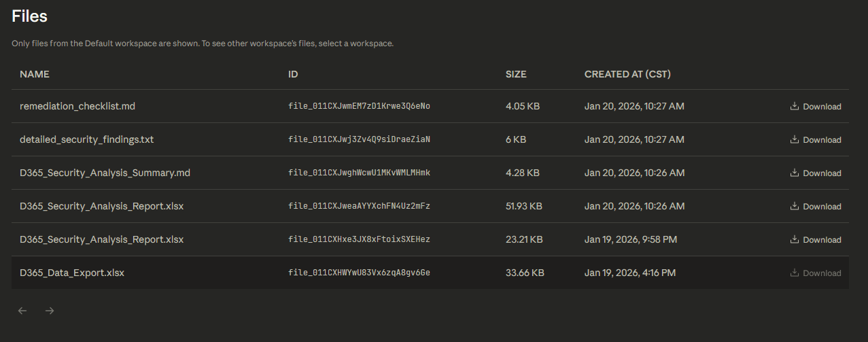Click the file ID ending in Vx6zqA8gv6Ge
This screenshot has height=342, width=868.
359,273
